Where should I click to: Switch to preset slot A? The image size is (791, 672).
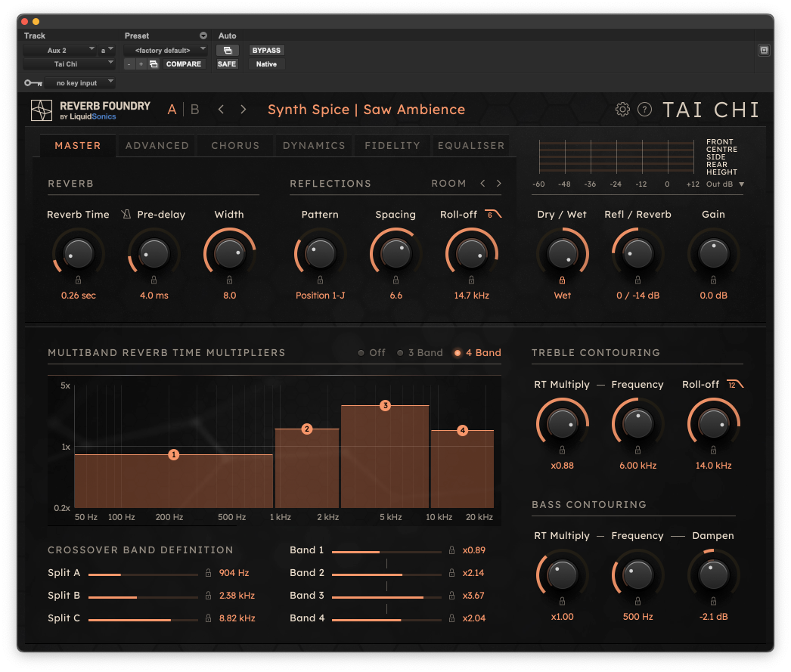tap(172, 110)
